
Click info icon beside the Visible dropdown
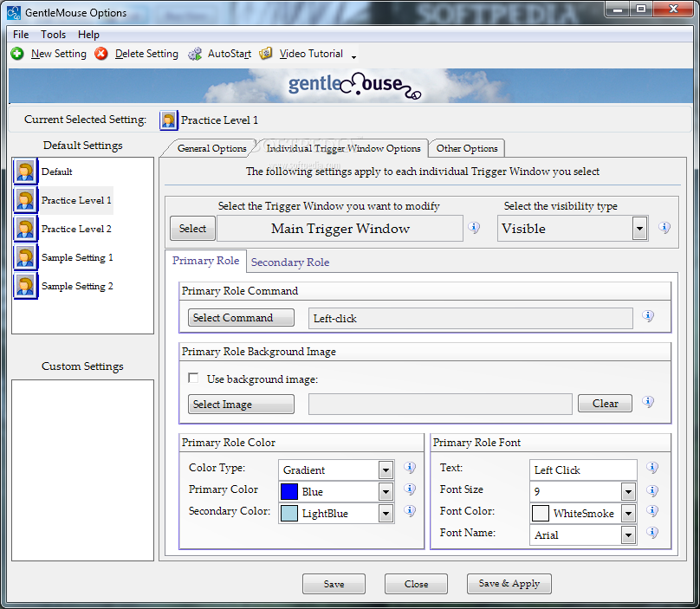pyautogui.click(x=664, y=228)
